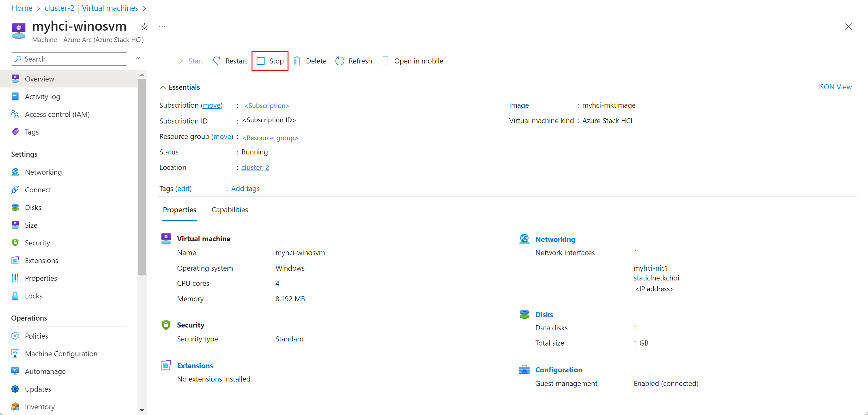Click the Locks padlock icon in sidebar
Viewport: 868px width, 415px height.
(15, 296)
